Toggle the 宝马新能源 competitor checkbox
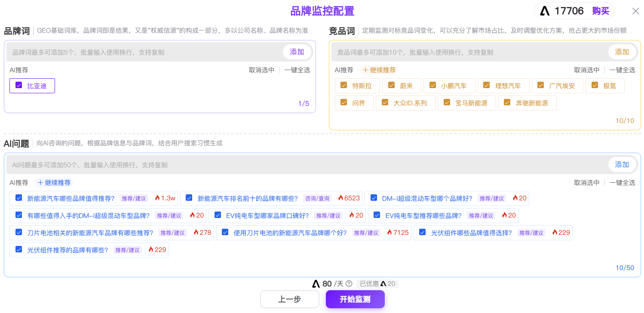644x313 pixels. coord(447,103)
